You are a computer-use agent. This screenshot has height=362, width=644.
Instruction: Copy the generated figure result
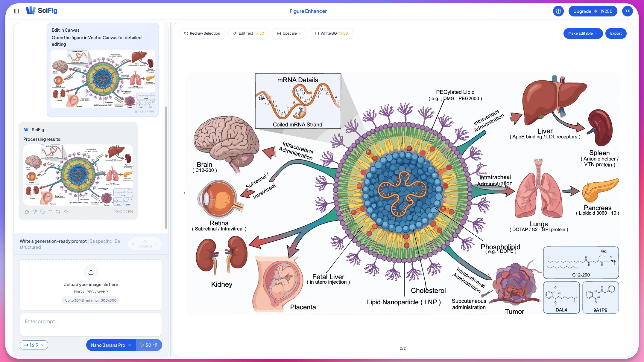tap(42, 211)
